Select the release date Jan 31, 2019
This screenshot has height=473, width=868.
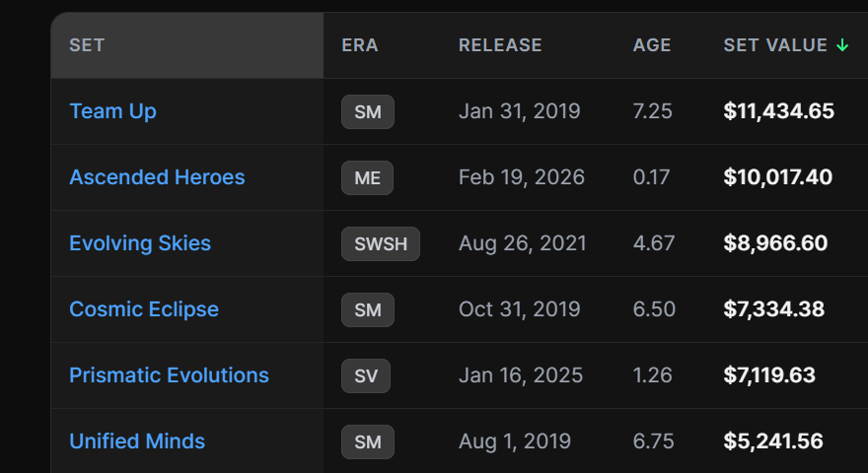coord(519,111)
